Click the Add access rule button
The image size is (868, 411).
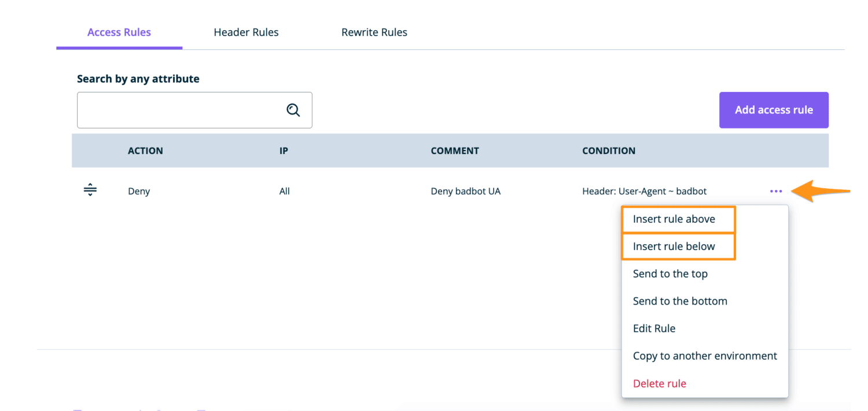[x=774, y=109]
